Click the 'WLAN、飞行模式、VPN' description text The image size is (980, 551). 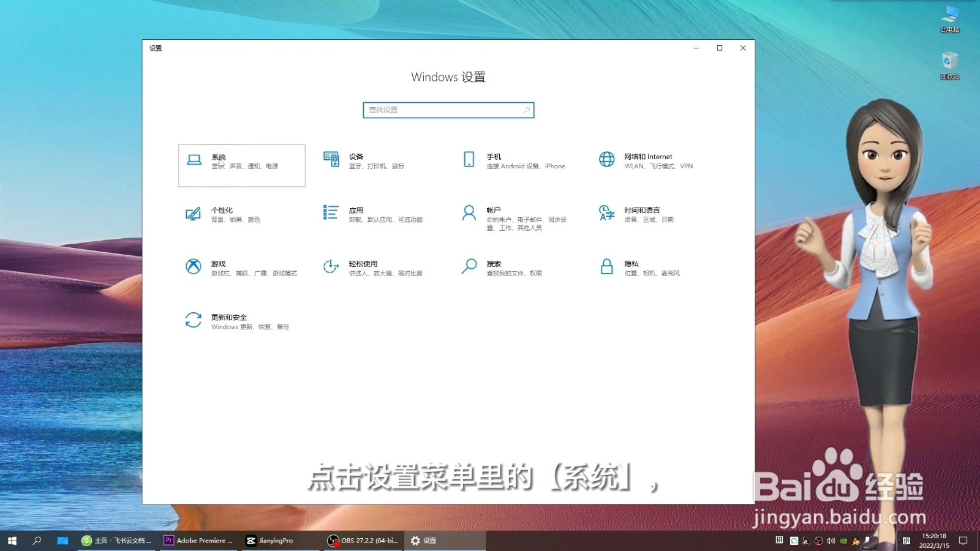tap(658, 166)
